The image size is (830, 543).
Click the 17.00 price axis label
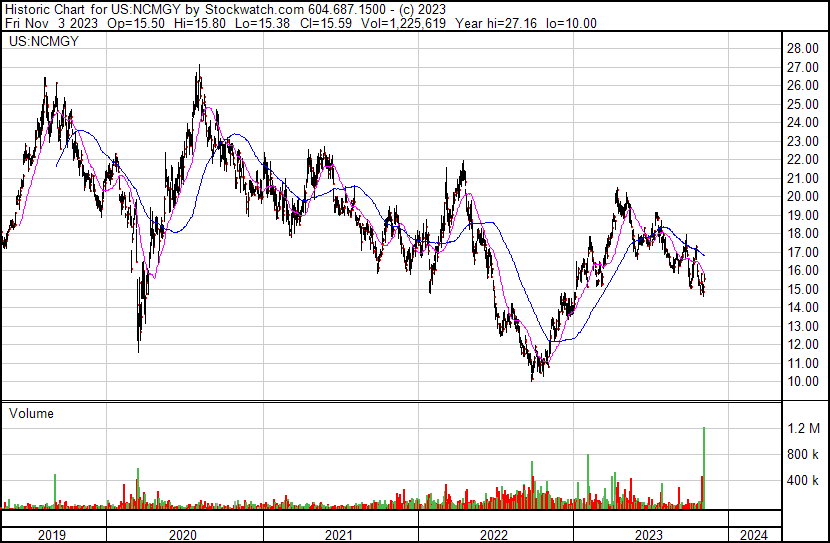pyautogui.click(x=803, y=252)
